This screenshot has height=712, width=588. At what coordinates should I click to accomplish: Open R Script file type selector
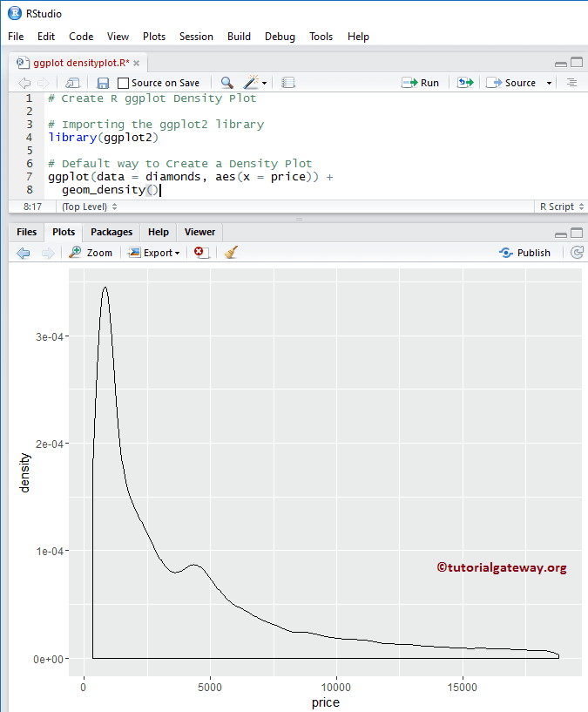tap(562, 207)
